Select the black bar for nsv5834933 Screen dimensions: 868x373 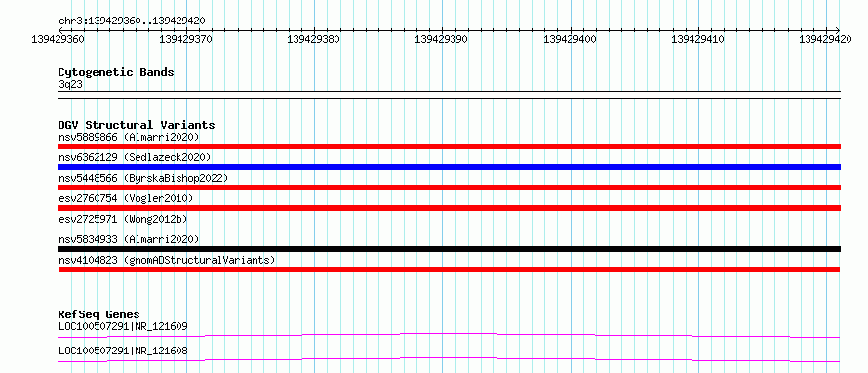click(x=449, y=249)
